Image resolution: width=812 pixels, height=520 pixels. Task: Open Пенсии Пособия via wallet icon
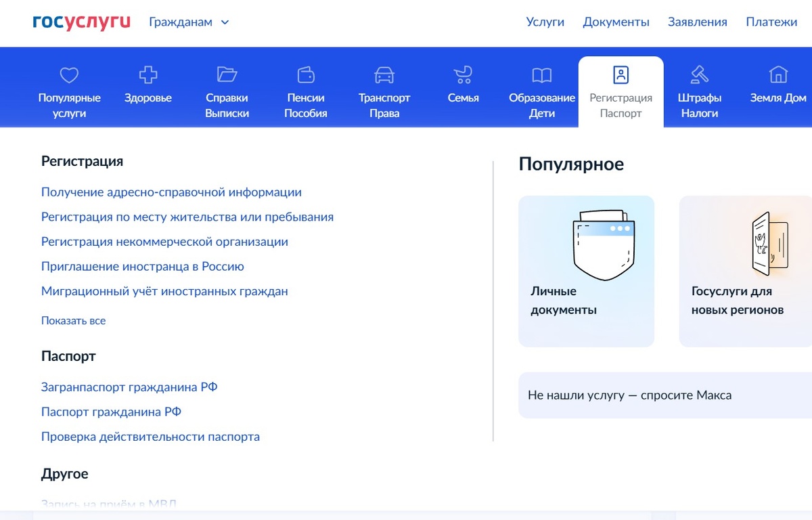[x=305, y=75]
